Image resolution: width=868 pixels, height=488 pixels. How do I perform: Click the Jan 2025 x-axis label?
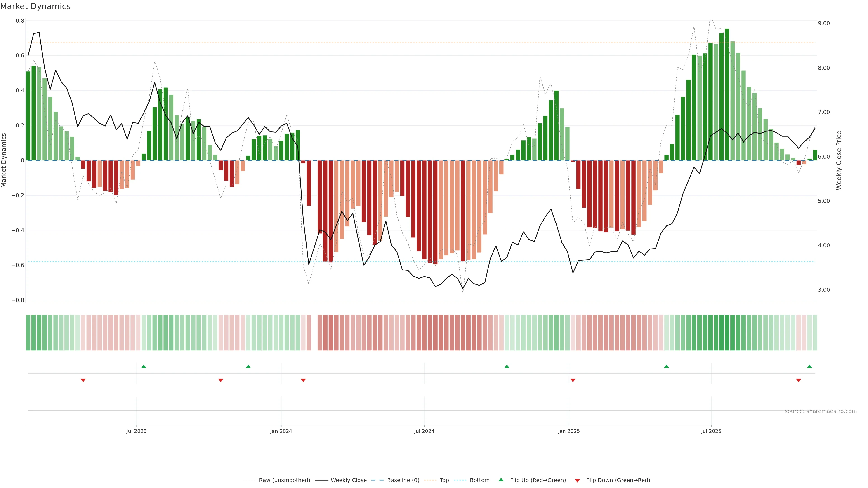click(x=569, y=431)
